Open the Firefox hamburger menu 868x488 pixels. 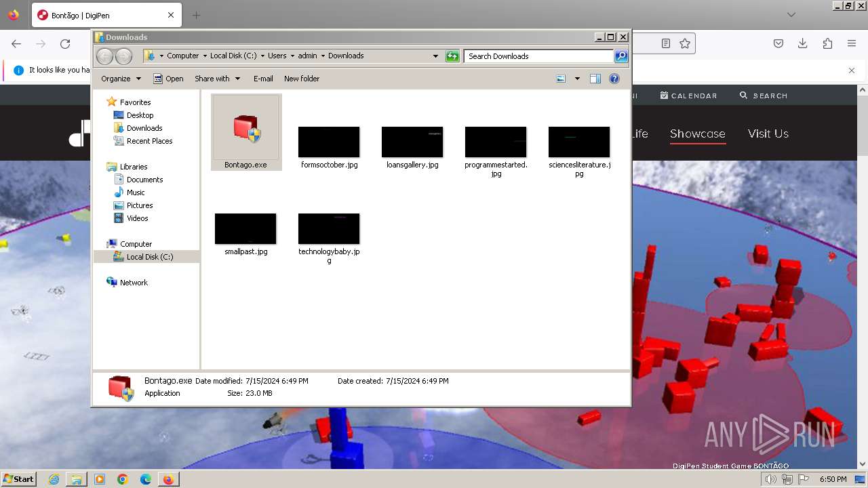[852, 43]
